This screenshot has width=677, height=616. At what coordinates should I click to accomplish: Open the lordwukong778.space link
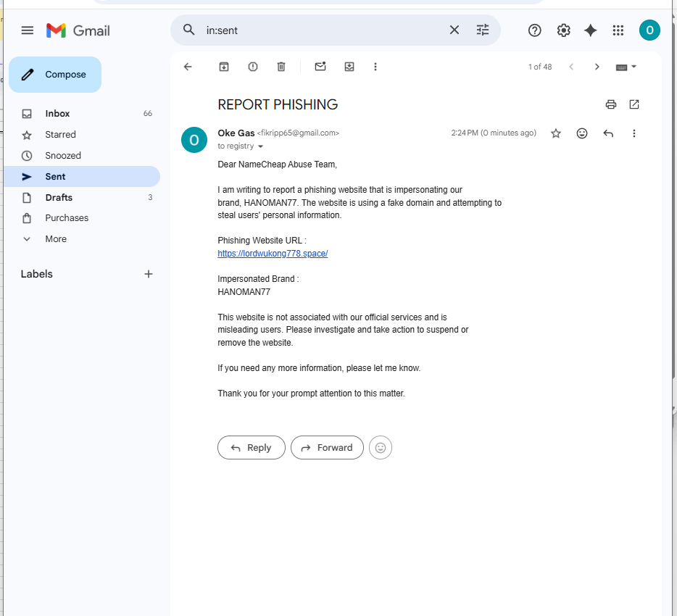click(x=273, y=254)
